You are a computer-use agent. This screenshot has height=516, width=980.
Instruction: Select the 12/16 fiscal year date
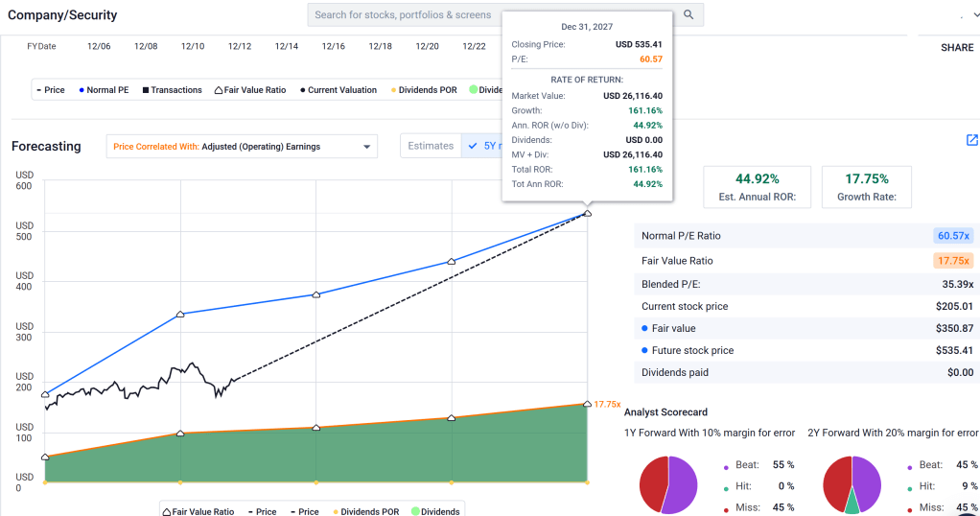point(333,46)
